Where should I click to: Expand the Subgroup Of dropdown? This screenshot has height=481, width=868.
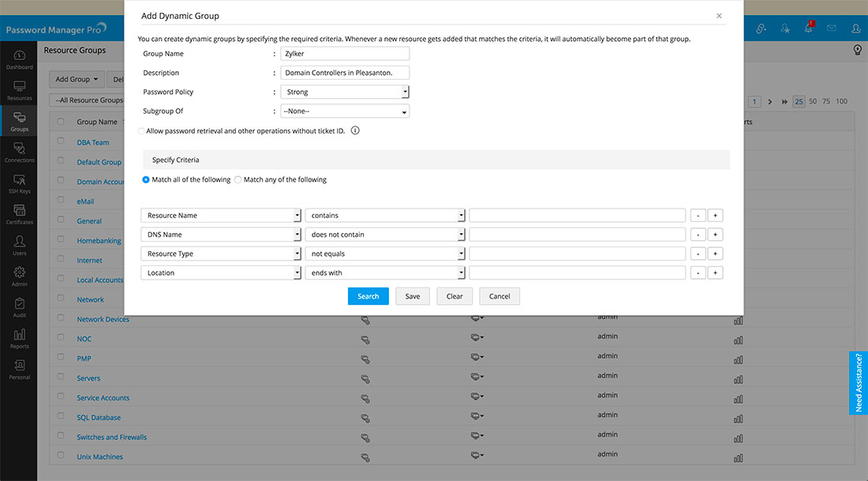pos(345,111)
